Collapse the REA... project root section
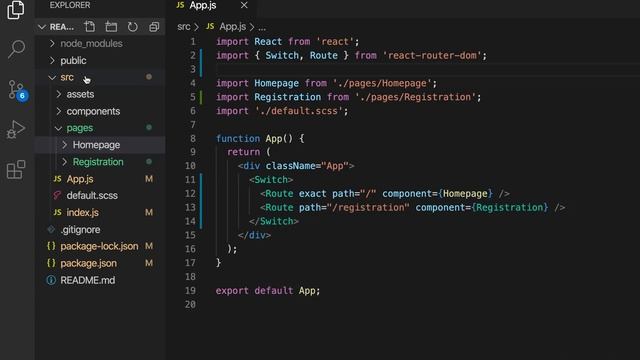Image resolution: width=640 pixels, height=360 pixels. [42, 27]
